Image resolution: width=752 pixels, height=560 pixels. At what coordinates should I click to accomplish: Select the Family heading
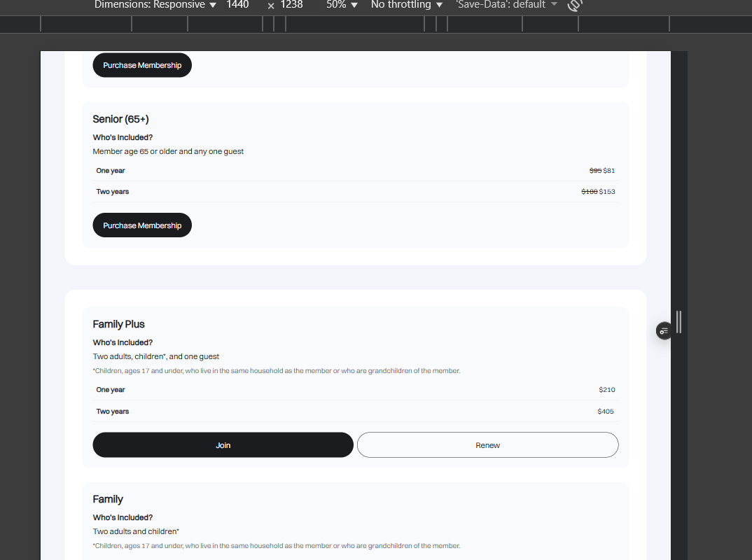[108, 499]
